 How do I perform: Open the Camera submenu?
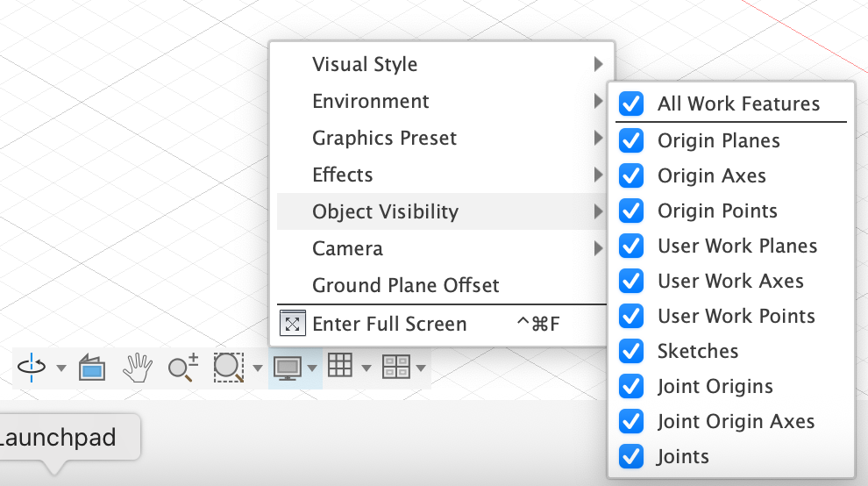click(442, 249)
